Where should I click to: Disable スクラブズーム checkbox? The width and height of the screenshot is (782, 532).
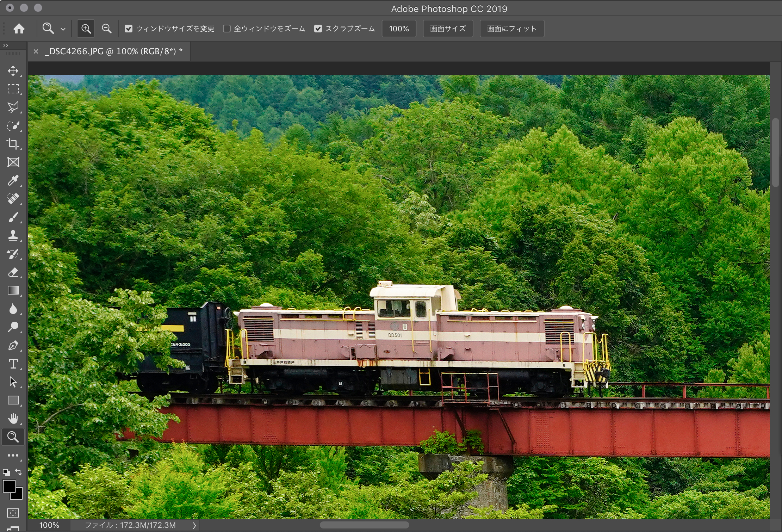[x=318, y=29]
